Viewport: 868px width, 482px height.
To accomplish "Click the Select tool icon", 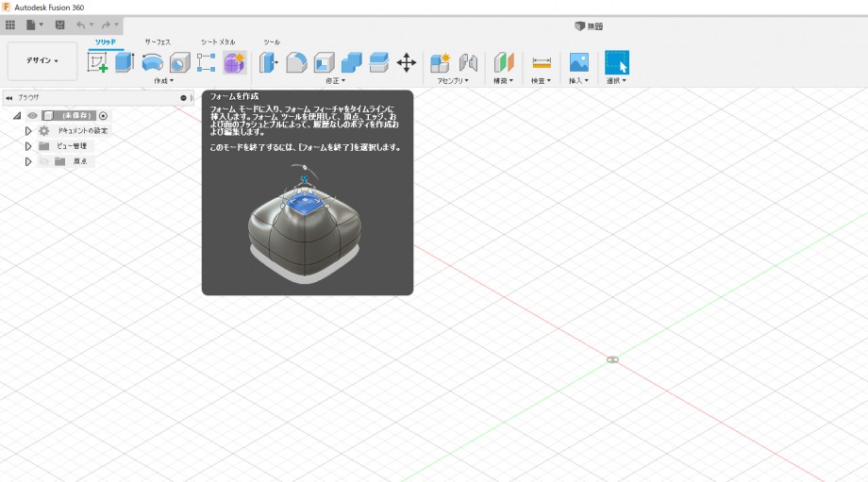I will pyautogui.click(x=617, y=62).
